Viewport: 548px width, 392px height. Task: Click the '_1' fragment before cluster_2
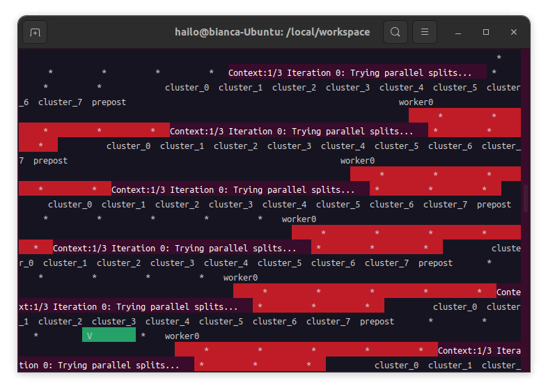coord(24,322)
